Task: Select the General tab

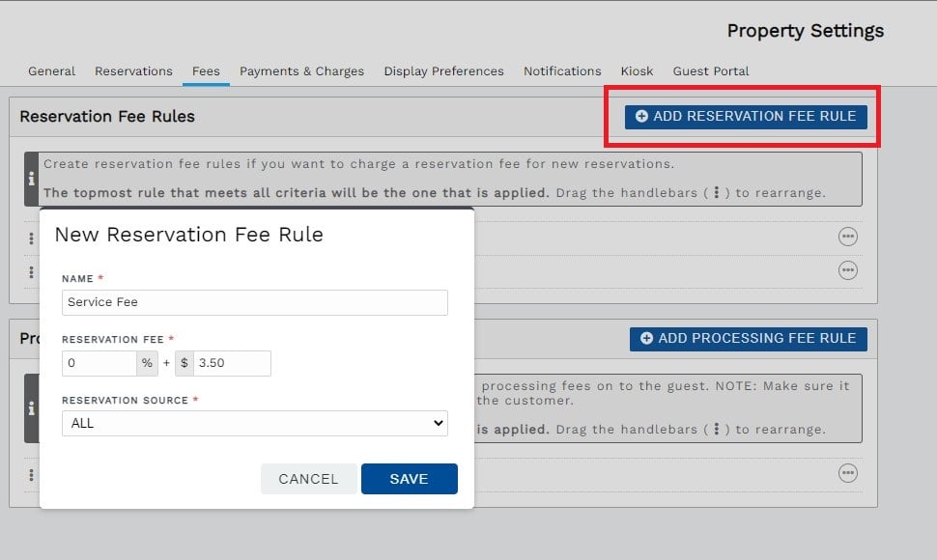Action: click(51, 70)
